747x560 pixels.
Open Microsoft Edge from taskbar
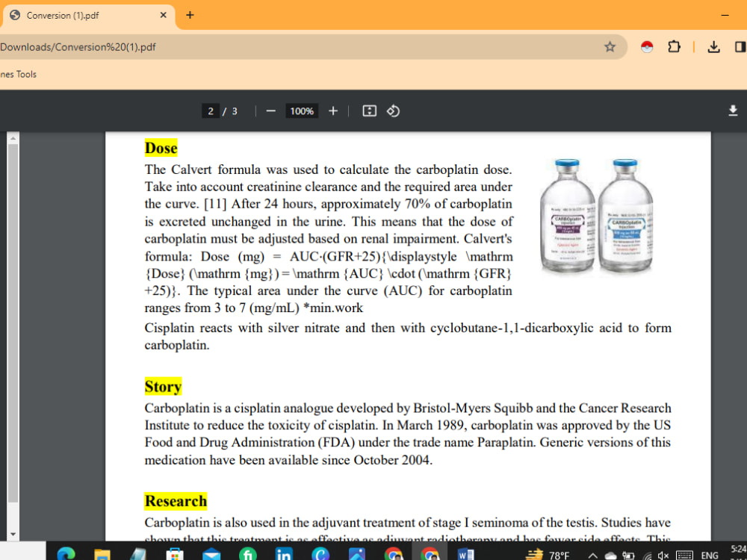pyautogui.click(x=66, y=554)
